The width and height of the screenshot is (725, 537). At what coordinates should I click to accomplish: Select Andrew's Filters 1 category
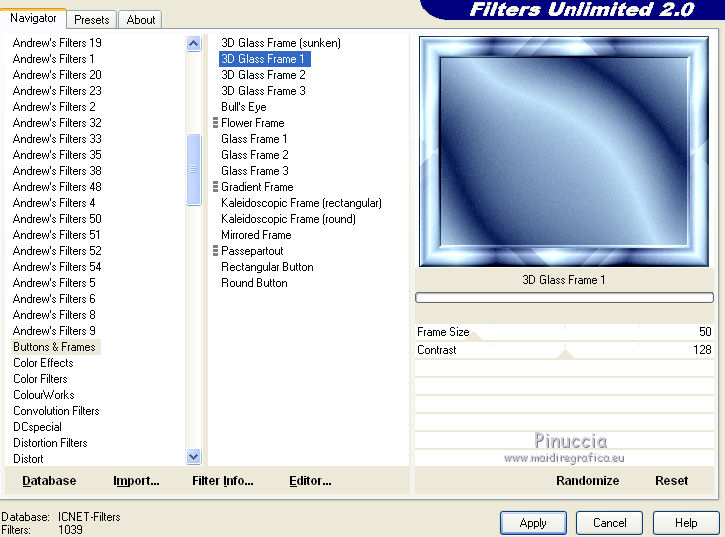coord(53,59)
